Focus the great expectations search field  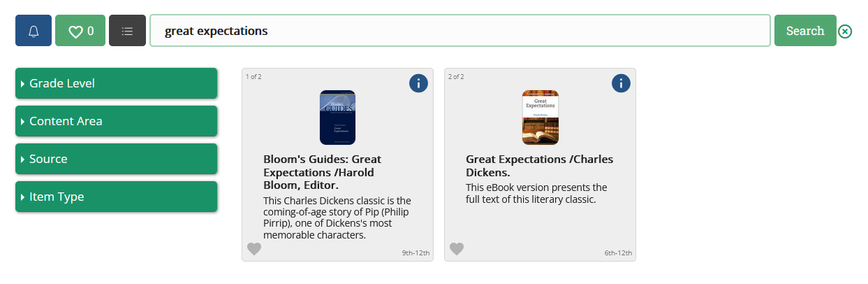coord(460,31)
